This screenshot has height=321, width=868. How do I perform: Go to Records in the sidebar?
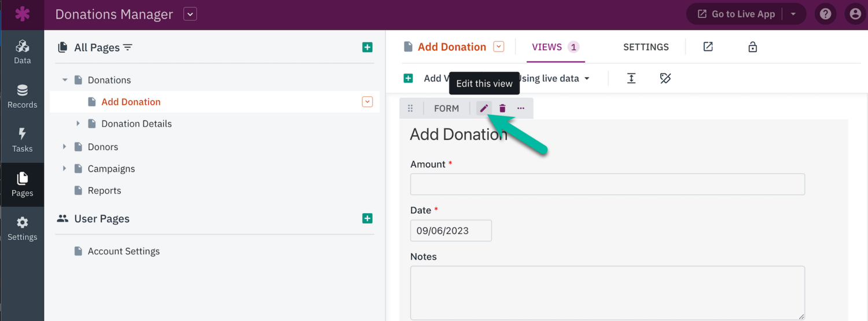[x=22, y=96]
